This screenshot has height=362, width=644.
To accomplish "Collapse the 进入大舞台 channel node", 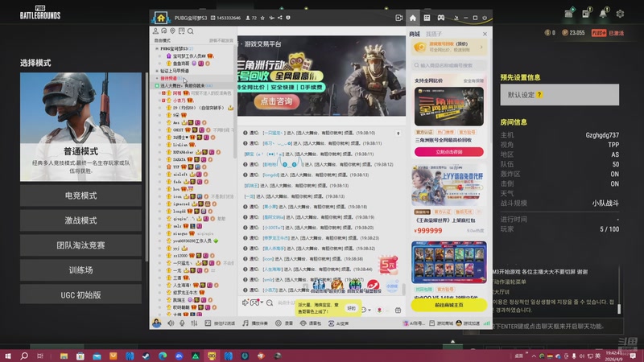I will [x=157, y=86].
